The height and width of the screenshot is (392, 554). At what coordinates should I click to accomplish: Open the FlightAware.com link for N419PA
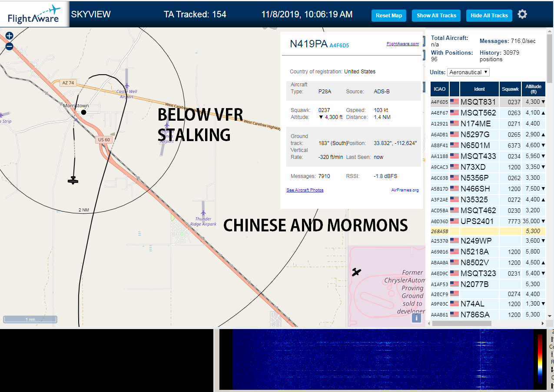click(403, 43)
